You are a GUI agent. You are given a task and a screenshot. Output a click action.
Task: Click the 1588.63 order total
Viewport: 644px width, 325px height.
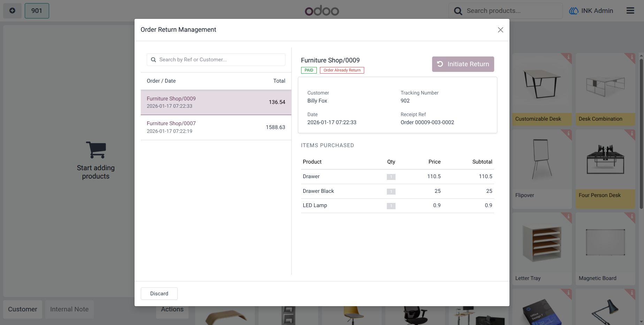(x=275, y=127)
